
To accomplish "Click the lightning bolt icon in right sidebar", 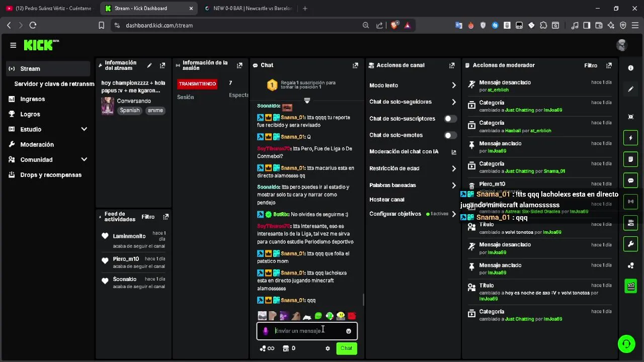I will (631, 138).
